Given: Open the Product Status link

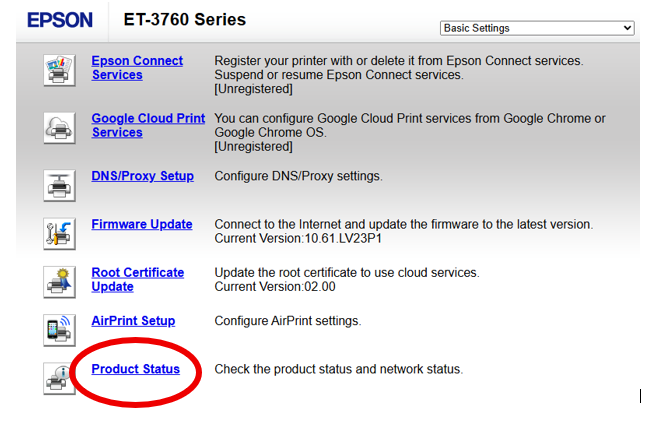Looking at the screenshot, I should pos(135,369).
